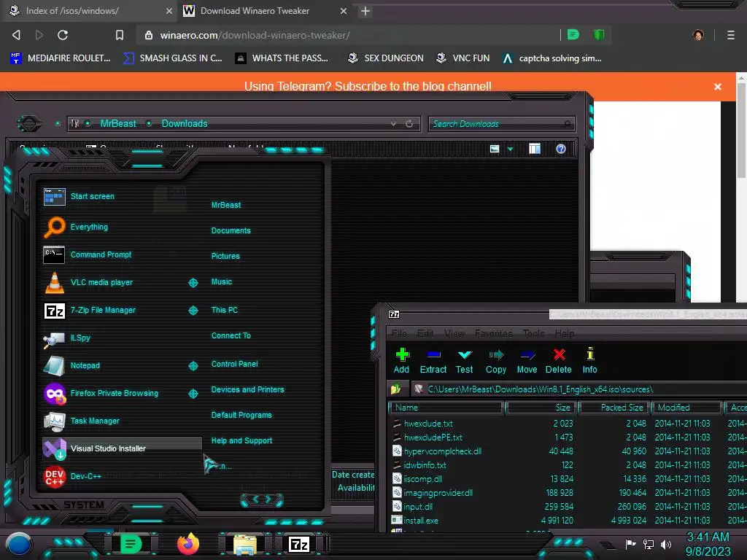Expand 7-Zip File Manager jump list
The height and width of the screenshot is (560, 747).
(x=193, y=311)
